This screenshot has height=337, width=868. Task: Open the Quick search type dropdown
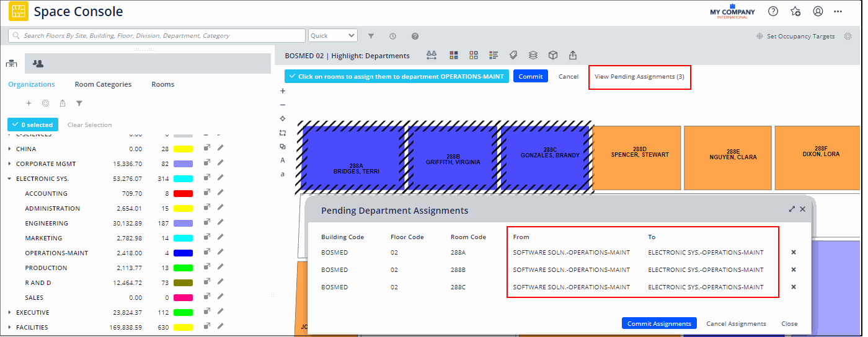click(x=333, y=36)
